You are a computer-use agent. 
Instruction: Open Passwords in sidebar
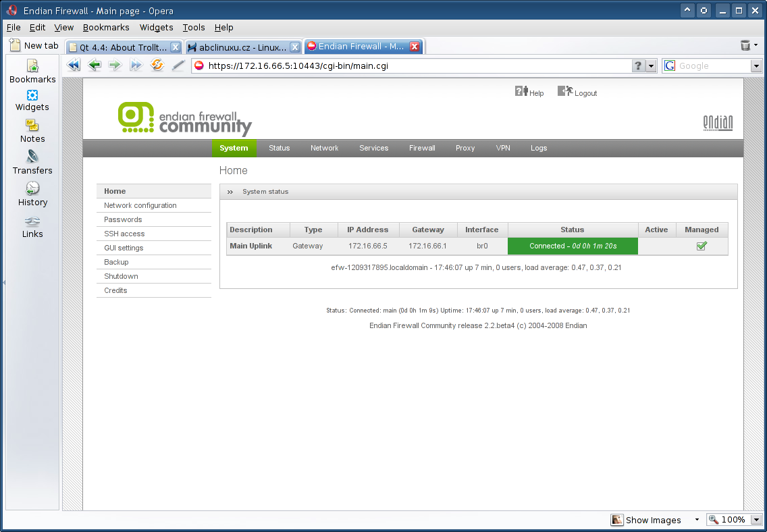[153, 219]
